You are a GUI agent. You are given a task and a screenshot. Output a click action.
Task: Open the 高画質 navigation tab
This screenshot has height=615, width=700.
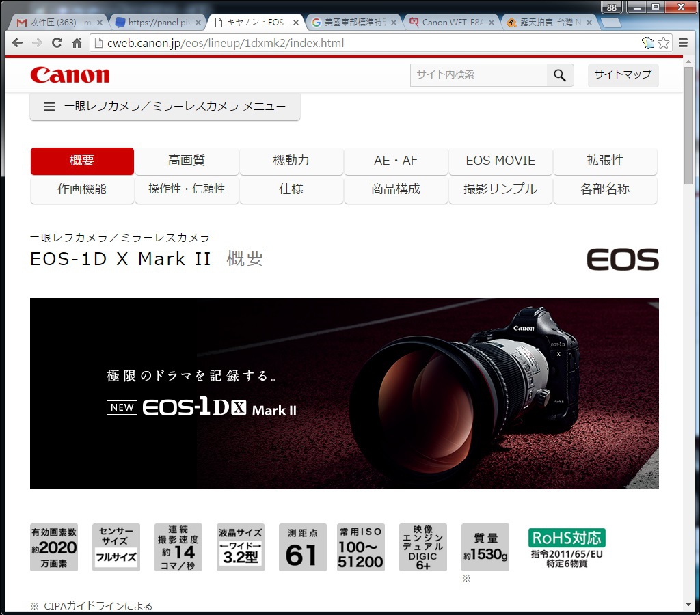point(187,161)
